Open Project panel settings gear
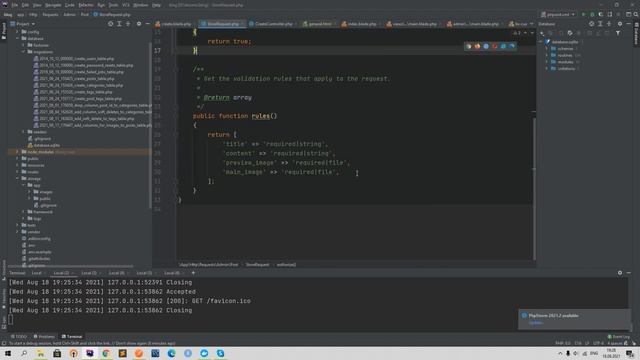 [139, 24]
